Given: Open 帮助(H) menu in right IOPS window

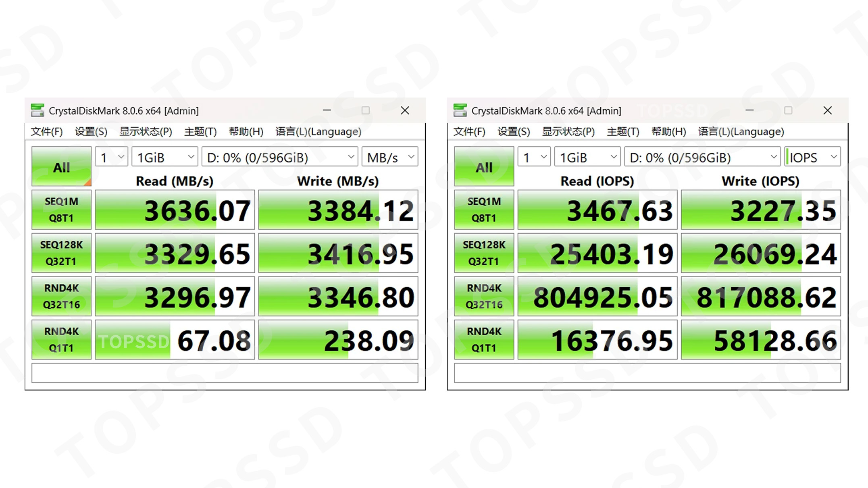Looking at the screenshot, I should [668, 132].
